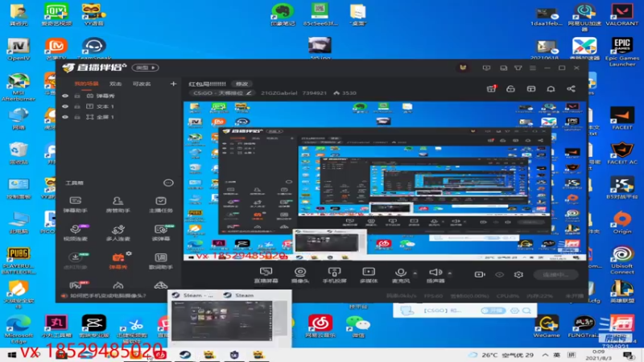Viewport: 644px width, 362px height.
Task: Click the start live button at bottom right
Action: [555, 274]
